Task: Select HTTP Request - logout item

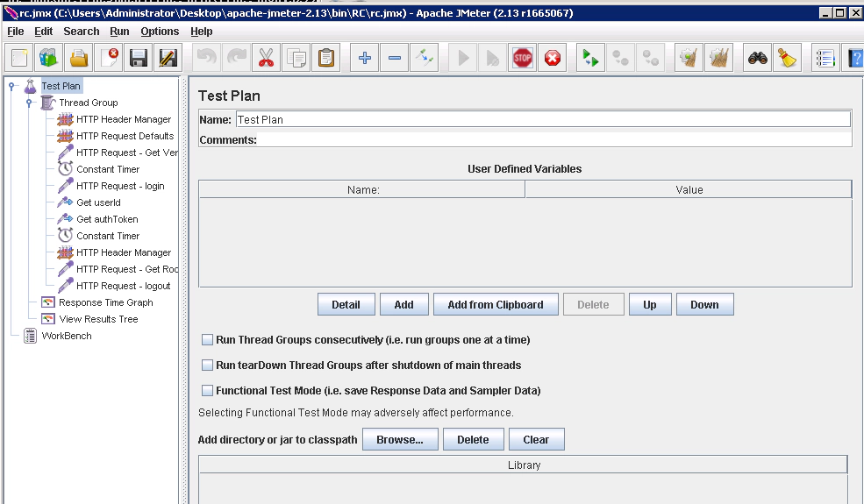Action: [x=124, y=286]
